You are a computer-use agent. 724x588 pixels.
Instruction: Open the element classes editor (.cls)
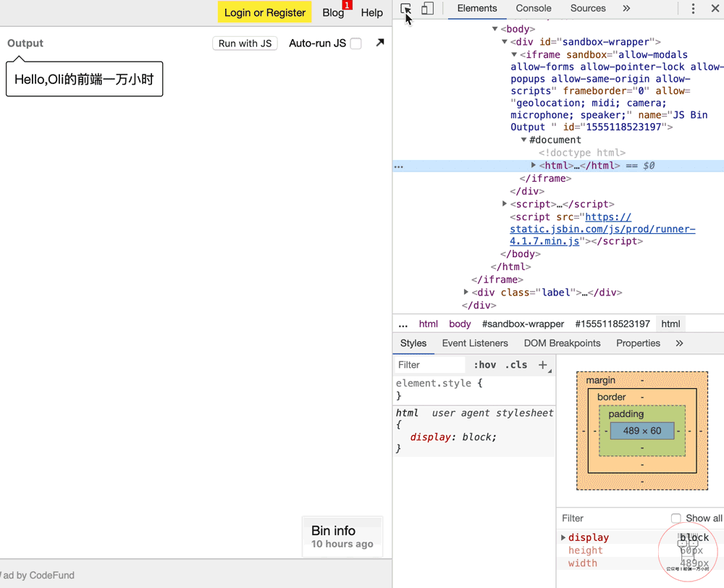[x=517, y=365]
